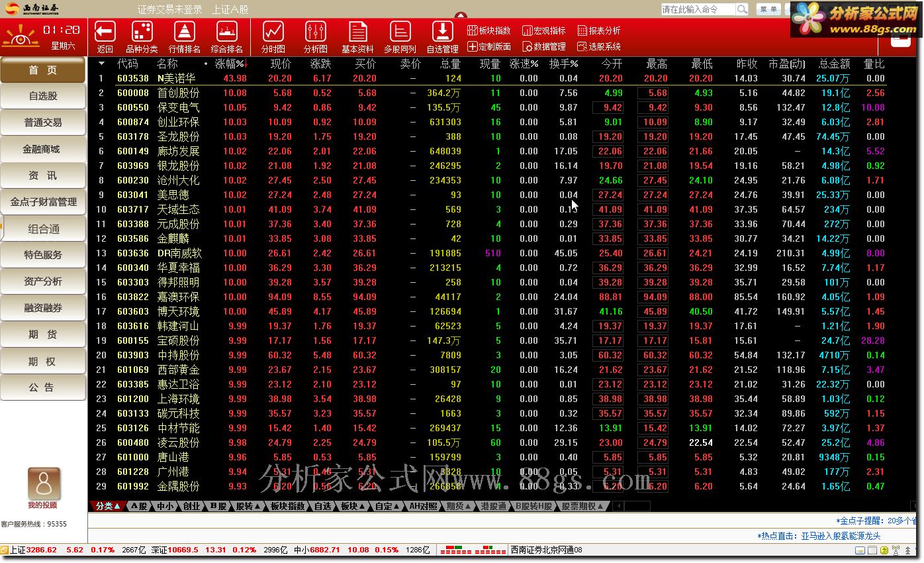Screen dimensions: 924x563
Task: Open 我的投顾 advisor avatar icon
Action: (44, 484)
